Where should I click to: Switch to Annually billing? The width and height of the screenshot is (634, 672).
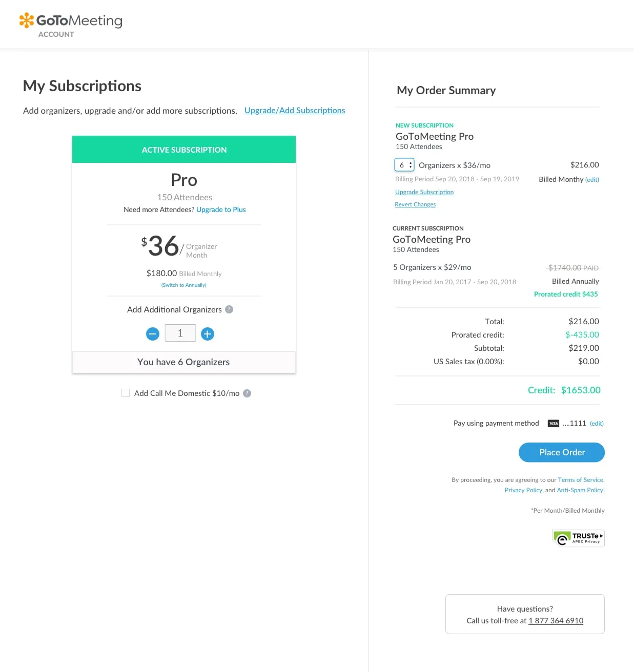pos(184,285)
